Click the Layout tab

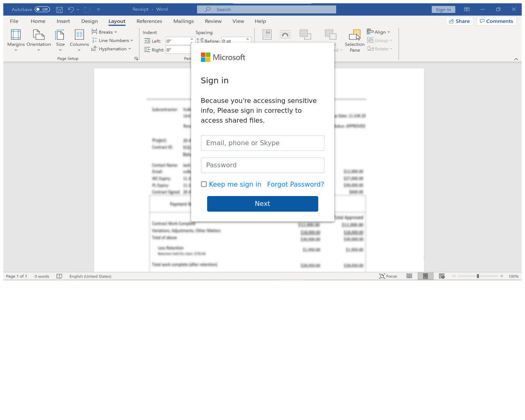click(x=117, y=21)
